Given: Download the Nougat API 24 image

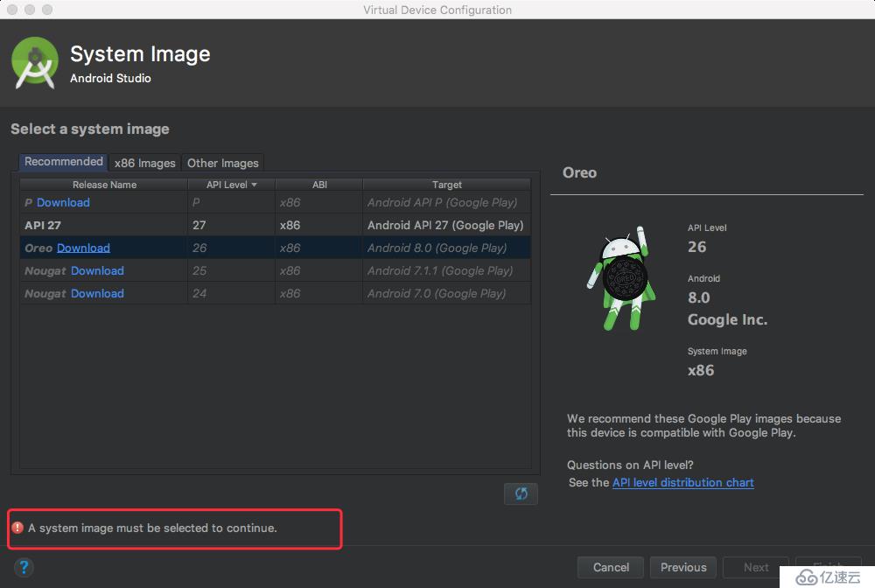Looking at the screenshot, I should (97, 293).
